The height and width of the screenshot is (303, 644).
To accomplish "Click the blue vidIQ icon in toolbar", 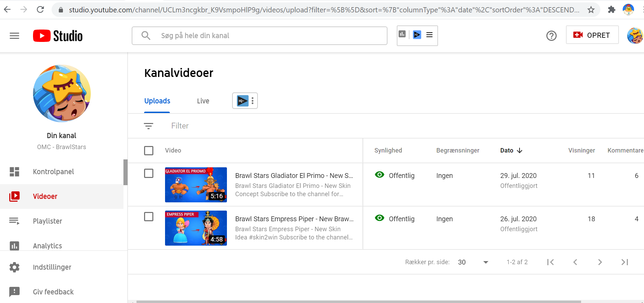I will pos(417,35).
